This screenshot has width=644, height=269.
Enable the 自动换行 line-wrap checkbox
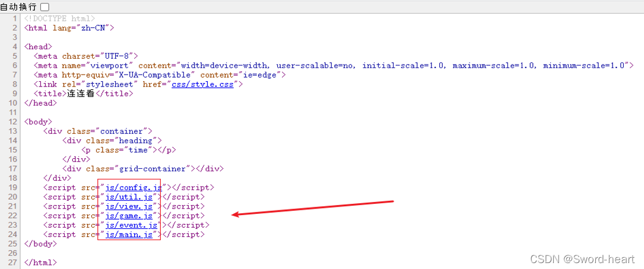point(45,7)
